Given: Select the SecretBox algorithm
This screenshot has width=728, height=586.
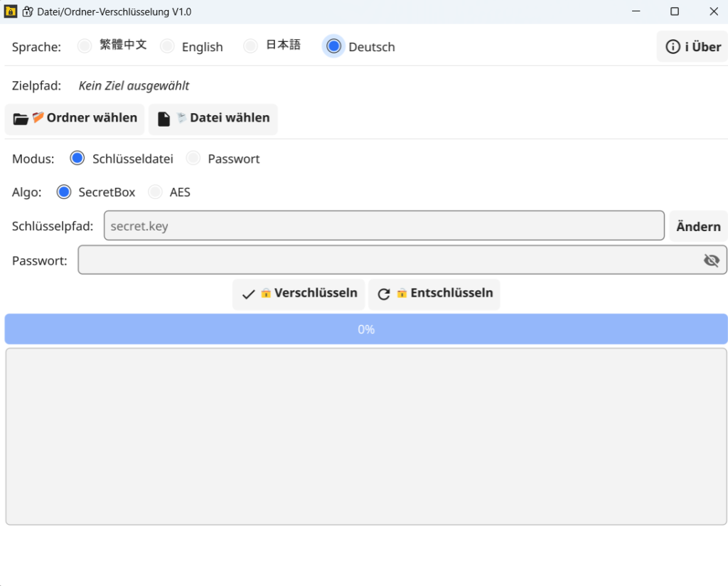Looking at the screenshot, I should click(64, 192).
